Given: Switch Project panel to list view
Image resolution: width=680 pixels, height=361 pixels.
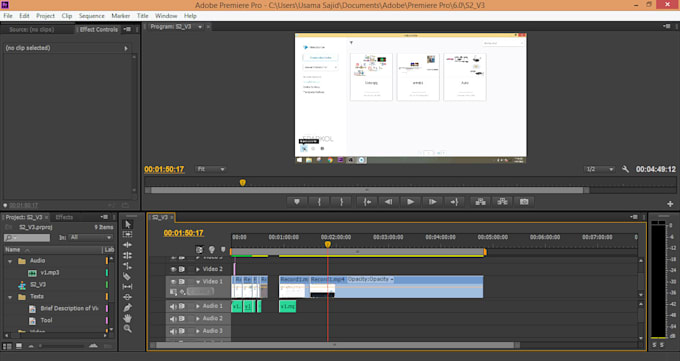Looking at the screenshot, I should pyautogui.click(x=7, y=346).
